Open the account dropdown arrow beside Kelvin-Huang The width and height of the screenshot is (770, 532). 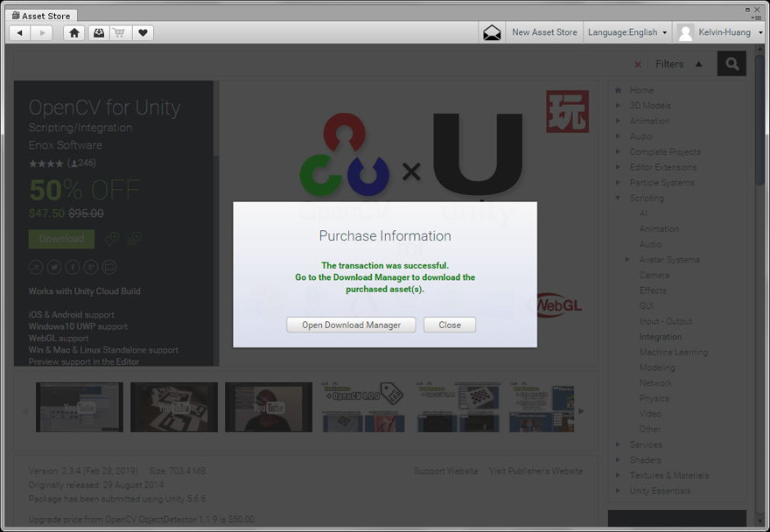[760, 33]
